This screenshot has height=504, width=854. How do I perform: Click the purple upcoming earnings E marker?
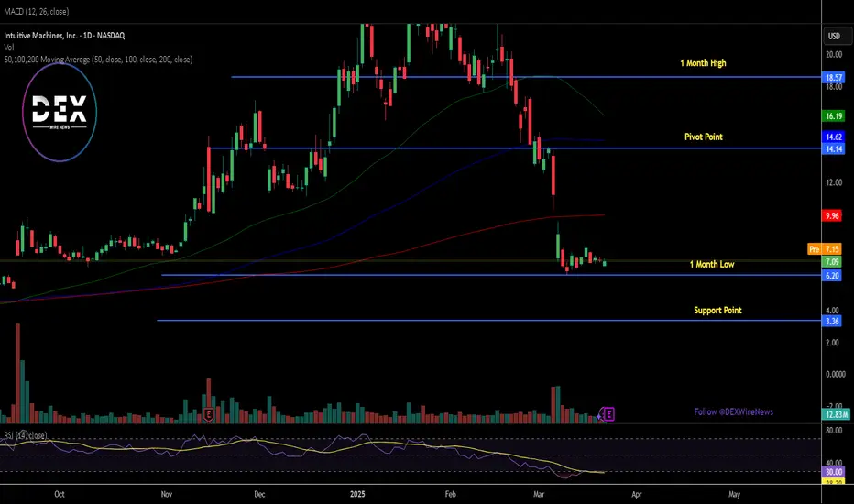[x=609, y=414]
